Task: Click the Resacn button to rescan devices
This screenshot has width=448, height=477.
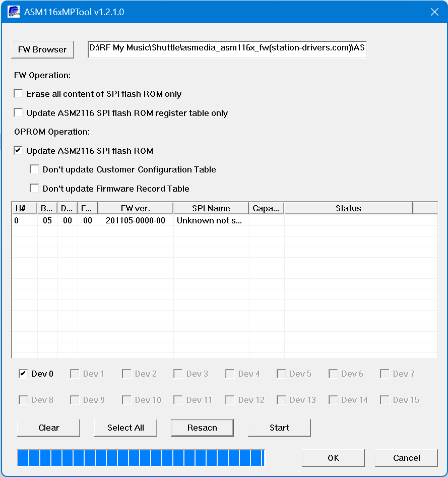Action: coord(202,428)
